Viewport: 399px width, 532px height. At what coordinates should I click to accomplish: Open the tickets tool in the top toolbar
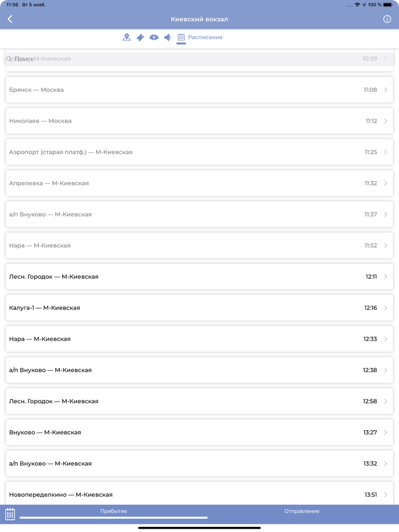[x=140, y=37]
